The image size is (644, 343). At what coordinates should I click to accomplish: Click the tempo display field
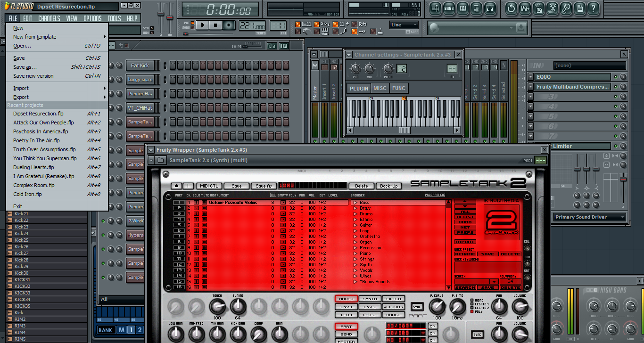(x=252, y=25)
